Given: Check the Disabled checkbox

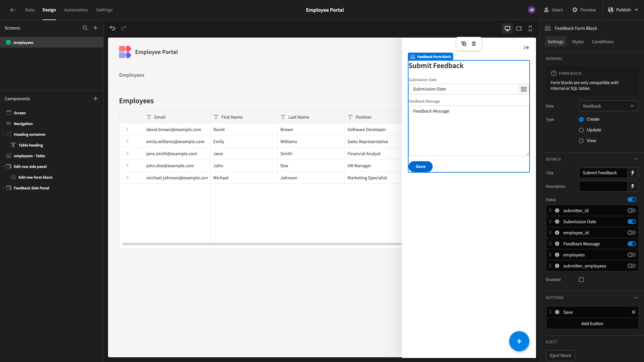Looking at the screenshot, I should pyautogui.click(x=581, y=280).
